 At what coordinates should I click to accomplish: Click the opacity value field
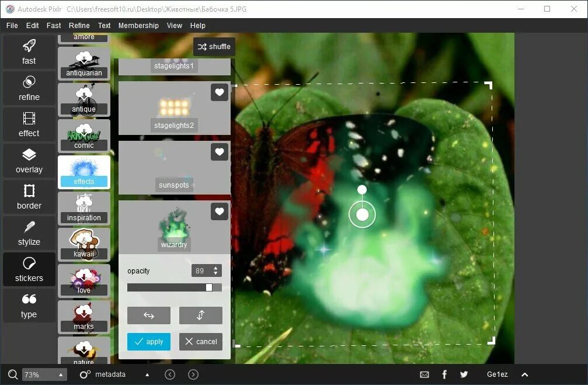tap(202, 271)
